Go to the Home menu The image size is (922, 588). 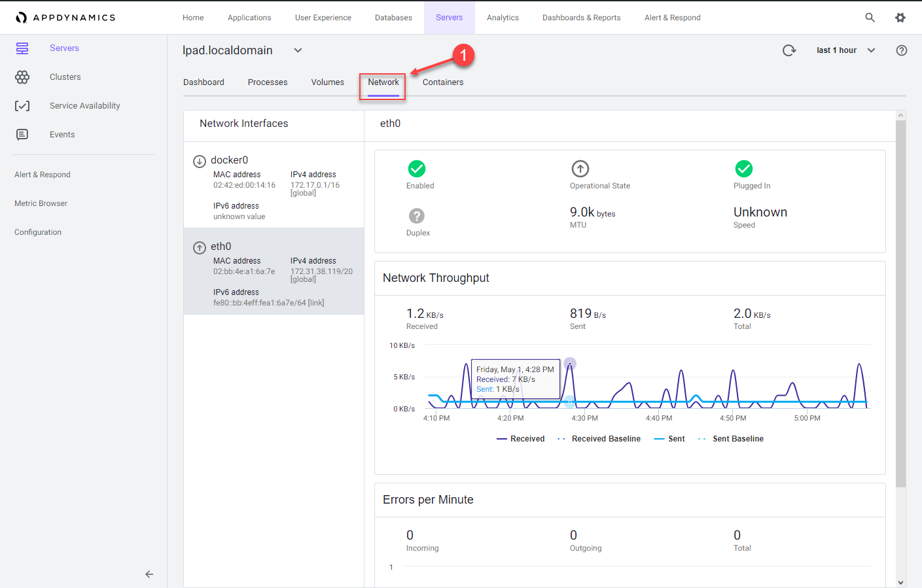click(x=193, y=18)
